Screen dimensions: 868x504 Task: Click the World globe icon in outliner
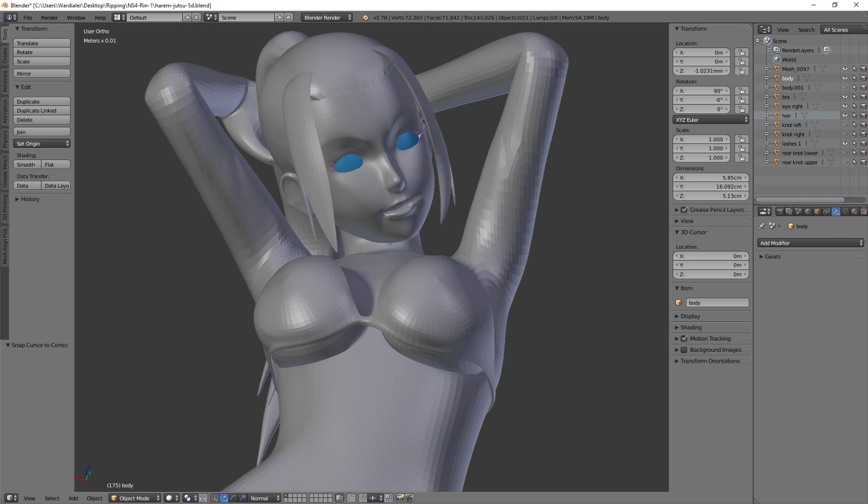point(777,59)
